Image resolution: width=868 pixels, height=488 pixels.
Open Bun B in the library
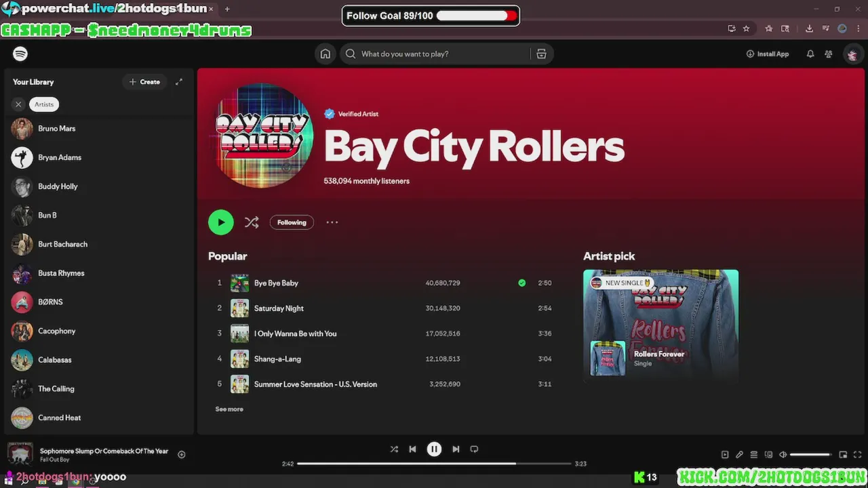[98, 215]
